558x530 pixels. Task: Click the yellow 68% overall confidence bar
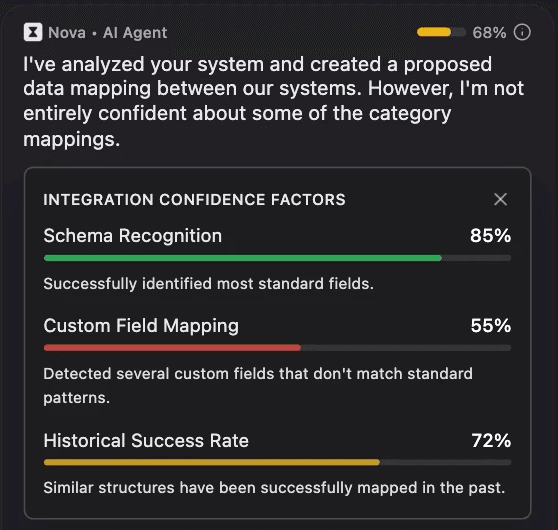point(441,32)
